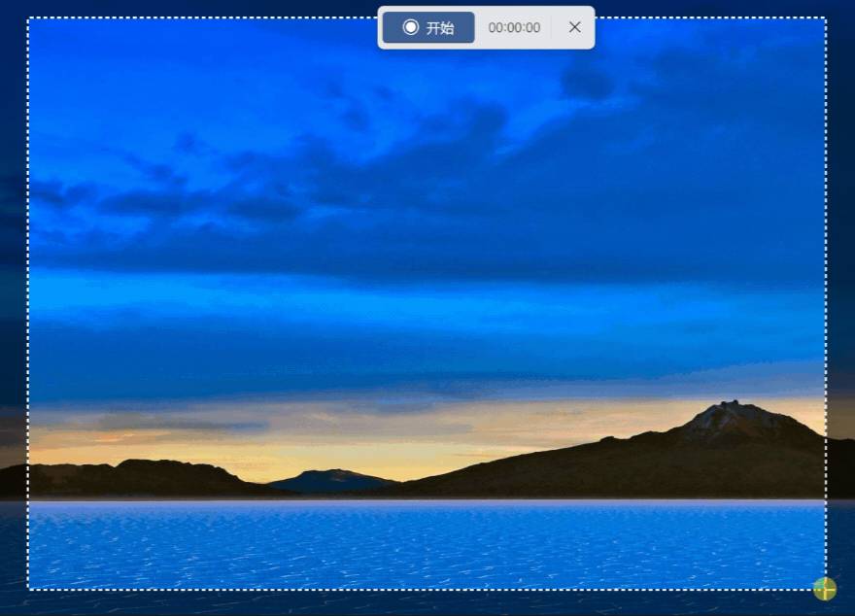855x616 pixels.
Task: Click the bottom dashed edge of the recording region
Action: [x=427, y=589]
